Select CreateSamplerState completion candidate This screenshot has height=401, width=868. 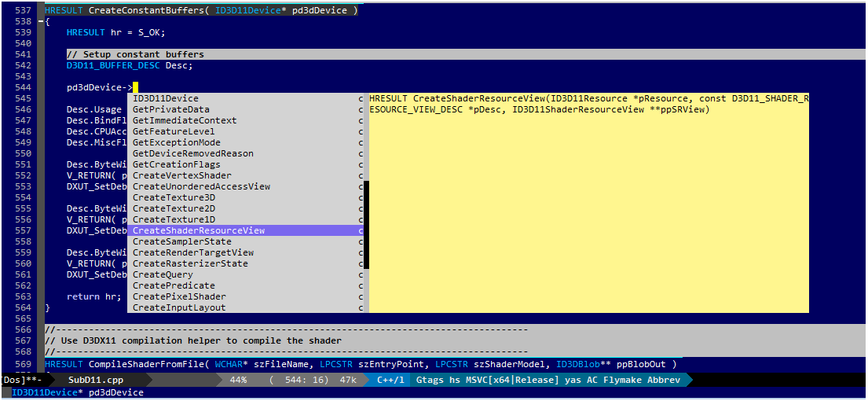point(246,241)
